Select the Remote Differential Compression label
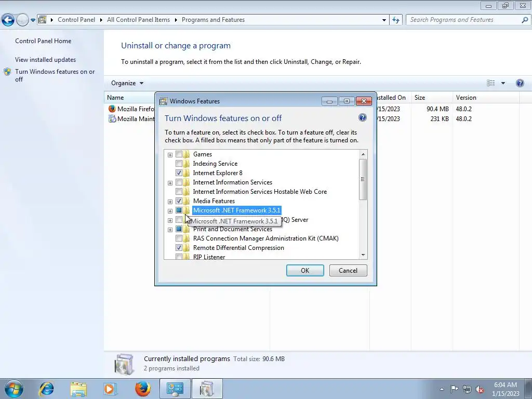The image size is (532, 399). coord(238,248)
